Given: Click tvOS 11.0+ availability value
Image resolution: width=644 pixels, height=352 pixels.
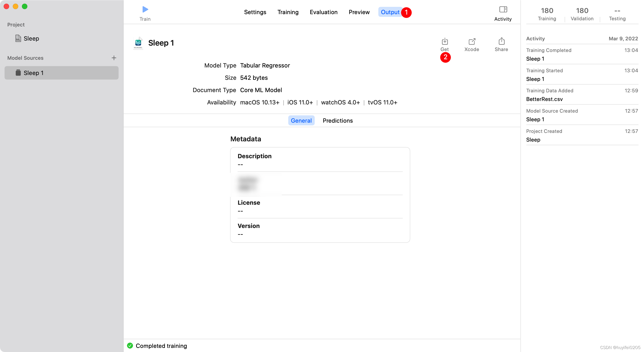Looking at the screenshot, I should [x=382, y=102].
